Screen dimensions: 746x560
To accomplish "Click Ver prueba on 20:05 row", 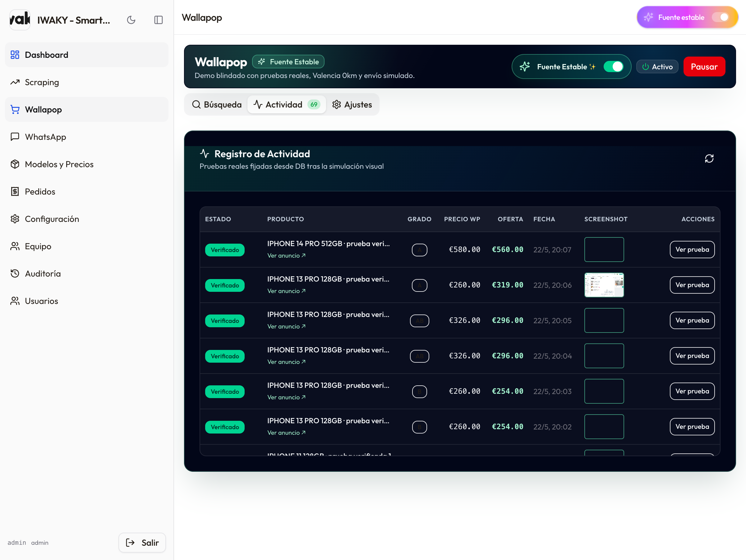I will click(x=692, y=320).
